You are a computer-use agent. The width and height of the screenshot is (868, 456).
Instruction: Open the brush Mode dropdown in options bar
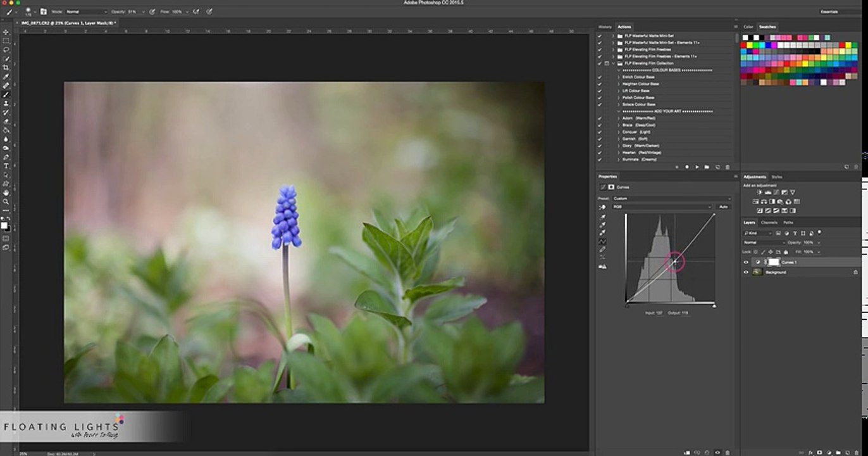coord(87,11)
